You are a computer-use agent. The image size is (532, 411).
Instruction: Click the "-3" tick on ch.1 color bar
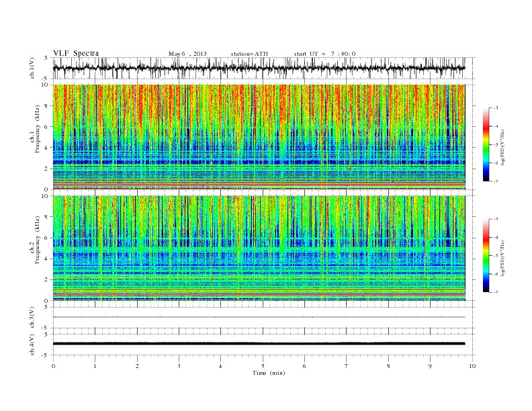(x=495, y=108)
